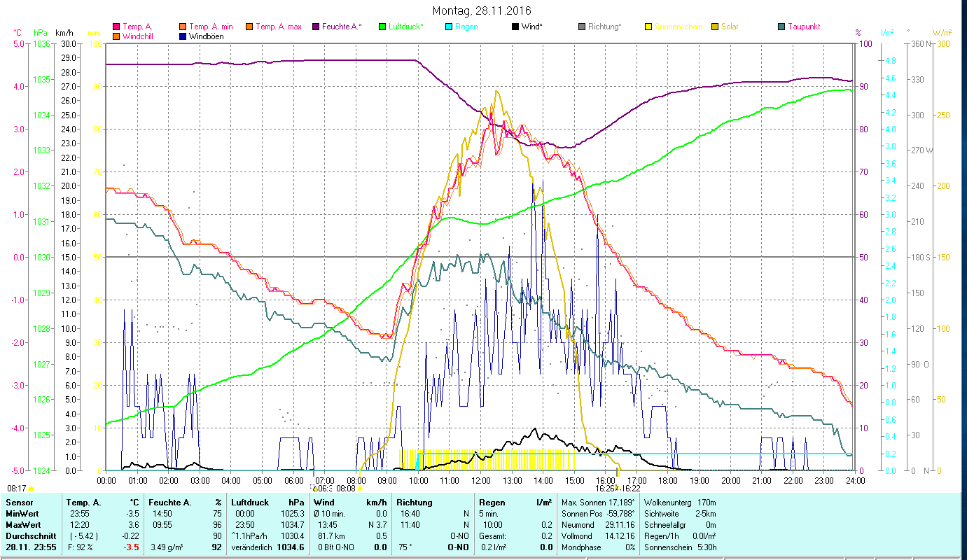Select the 'Taupunkt' legend label
This screenshot has width=967, height=560.
804,27
